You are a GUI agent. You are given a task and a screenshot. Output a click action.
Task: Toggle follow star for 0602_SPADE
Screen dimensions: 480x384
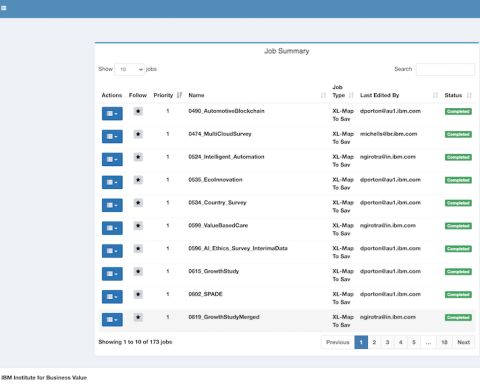(x=138, y=294)
